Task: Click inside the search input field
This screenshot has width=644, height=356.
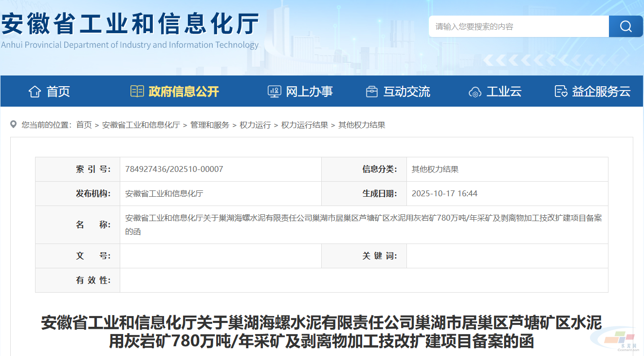Action: [516, 26]
